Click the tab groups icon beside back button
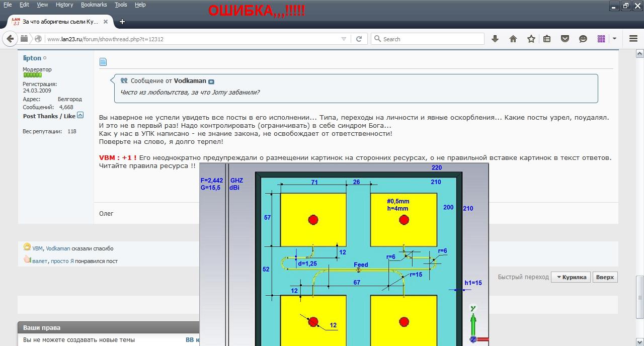644x346 pixels. [24, 39]
